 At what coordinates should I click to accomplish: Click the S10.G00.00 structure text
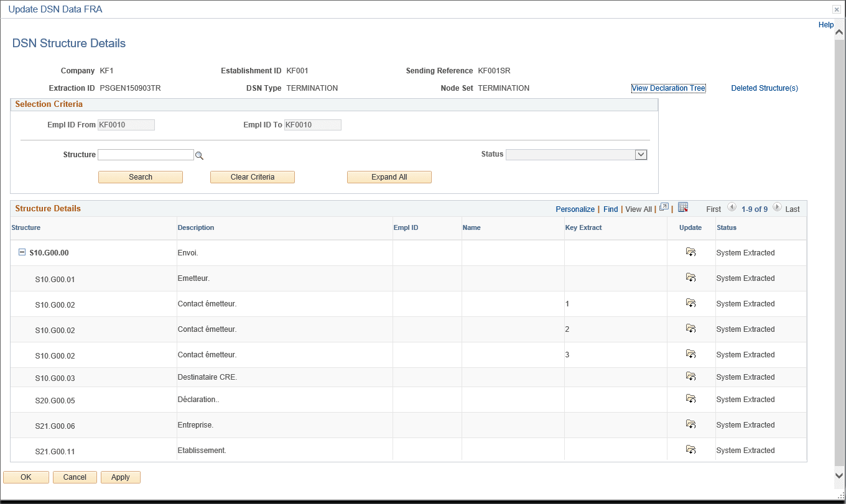49,253
